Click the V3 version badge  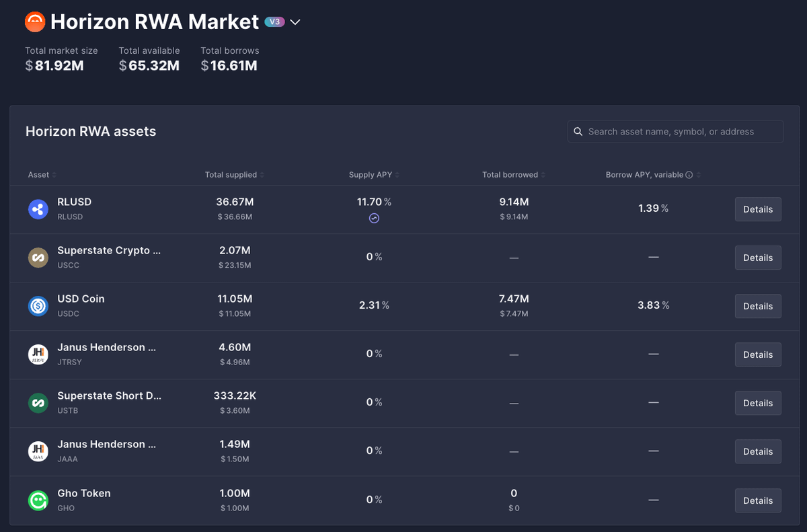(x=274, y=22)
